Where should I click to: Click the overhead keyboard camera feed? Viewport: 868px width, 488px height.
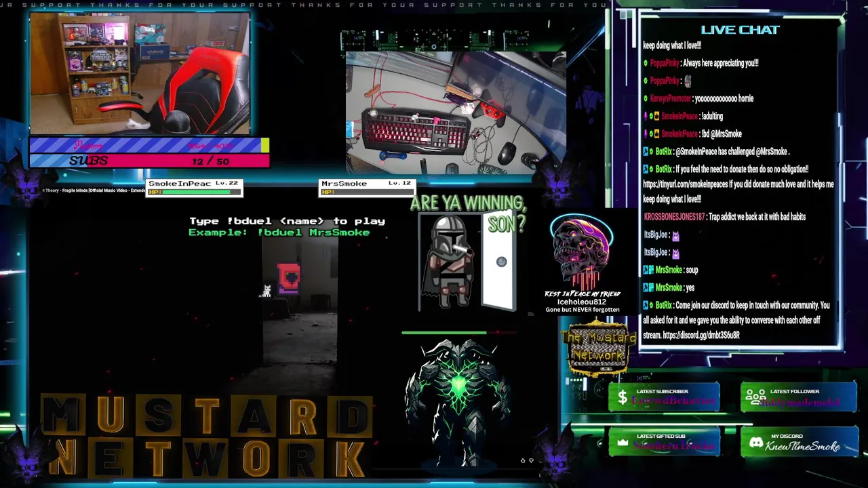[456, 113]
